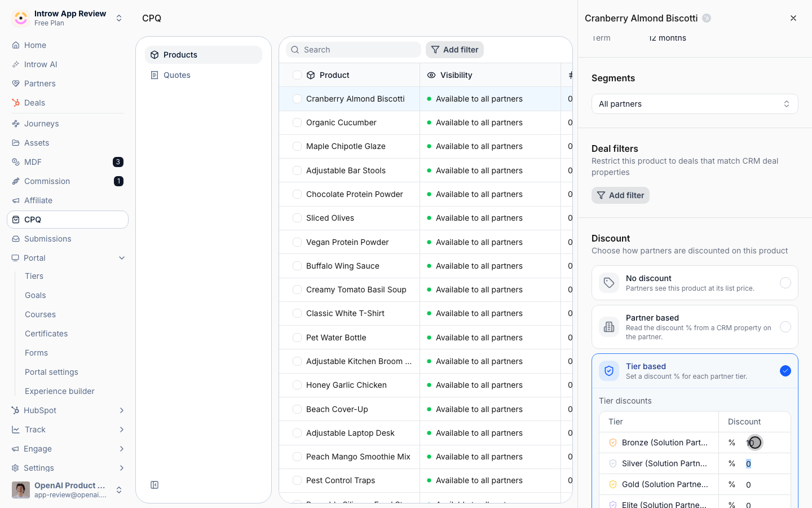The height and width of the screenshot is (508, 812).
Task: Click the Visibility eye column icon
Action: pyautogui.click(x=431, y=75)
